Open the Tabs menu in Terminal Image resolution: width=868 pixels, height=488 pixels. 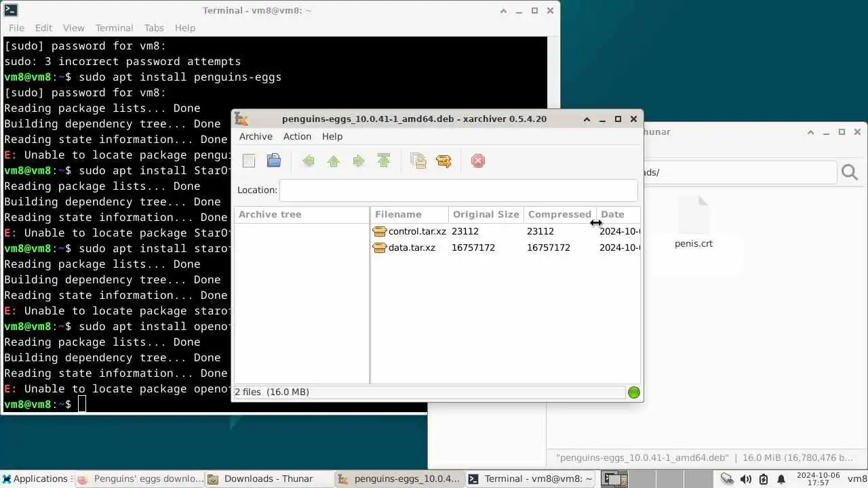click(154, 28)
